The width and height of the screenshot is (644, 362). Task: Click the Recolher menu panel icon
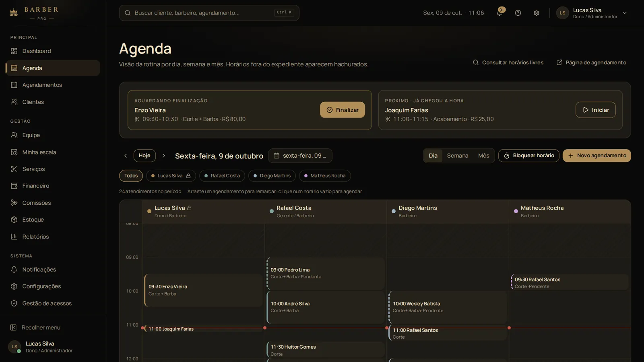(13, 327)
